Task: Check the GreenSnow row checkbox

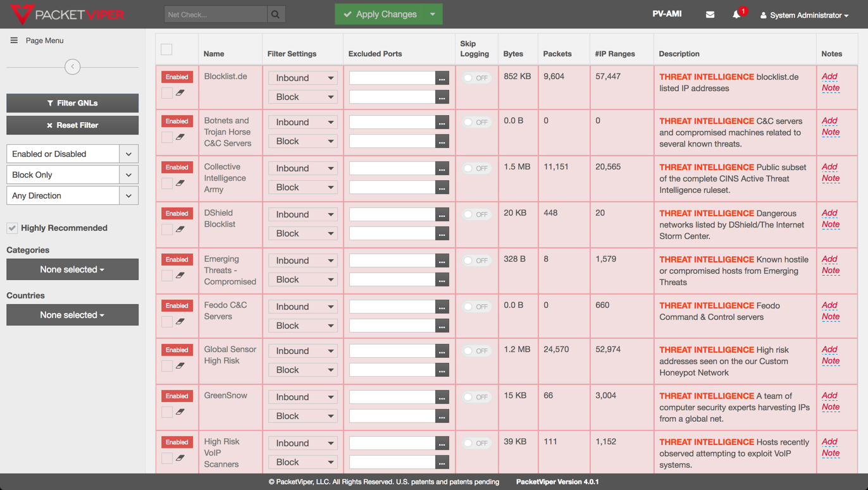Action: pyautogui.click(x=167, y=412)
